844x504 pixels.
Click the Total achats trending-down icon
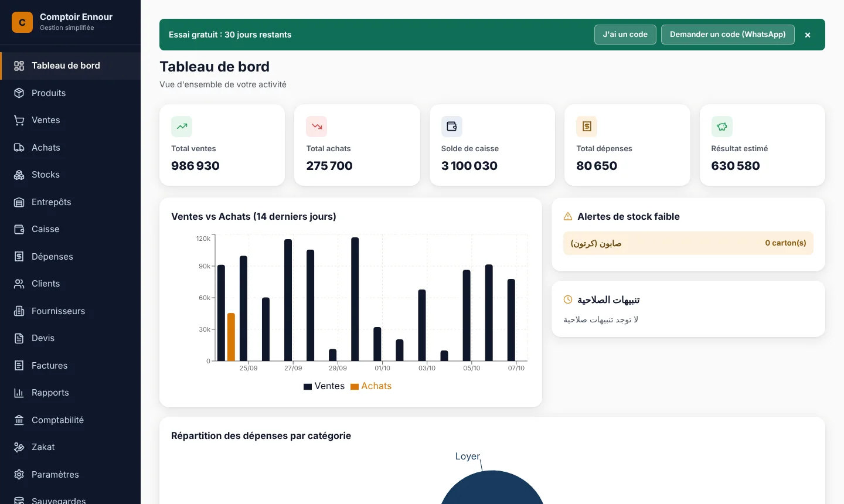point(316,127)
